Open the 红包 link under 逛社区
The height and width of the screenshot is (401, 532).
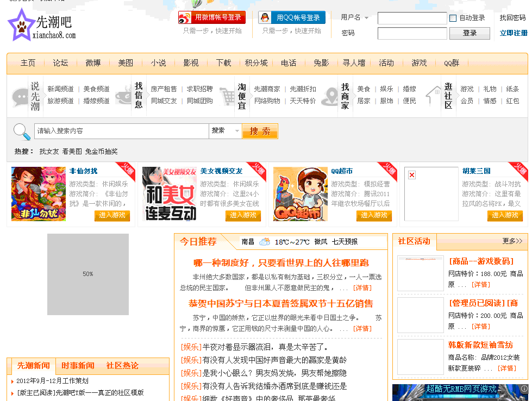(x=512, y=101)
